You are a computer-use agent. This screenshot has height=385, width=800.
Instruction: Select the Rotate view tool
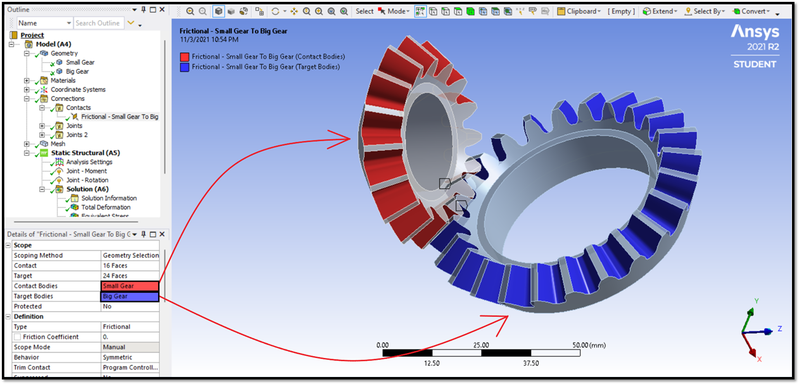tap(276, 11)
